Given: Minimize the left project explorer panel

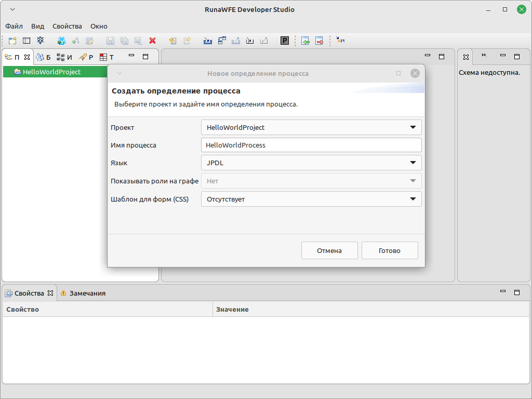Looking at the screenshot, I should [x=131, y=55].
